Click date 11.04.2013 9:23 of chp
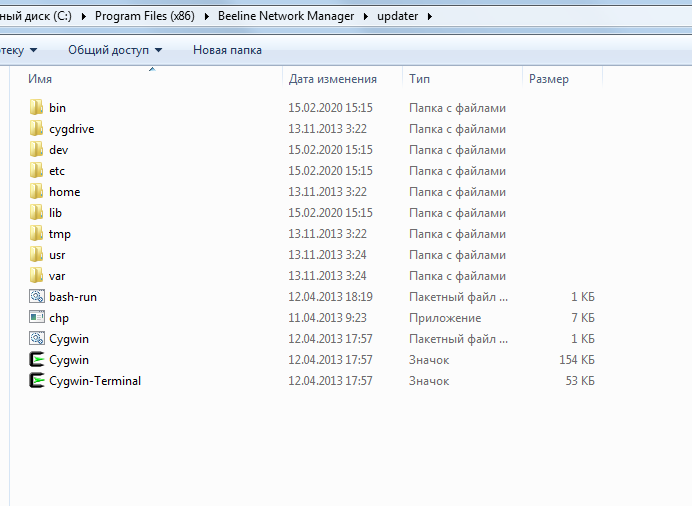Viewport: 692px width, 506px height. coord(327,318)
